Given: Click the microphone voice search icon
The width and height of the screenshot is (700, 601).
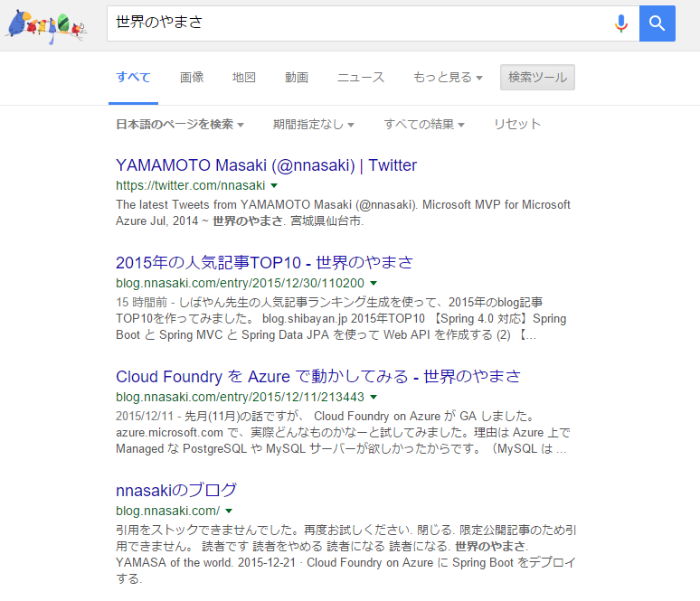Looking at the screenshot, I should 621,23.
